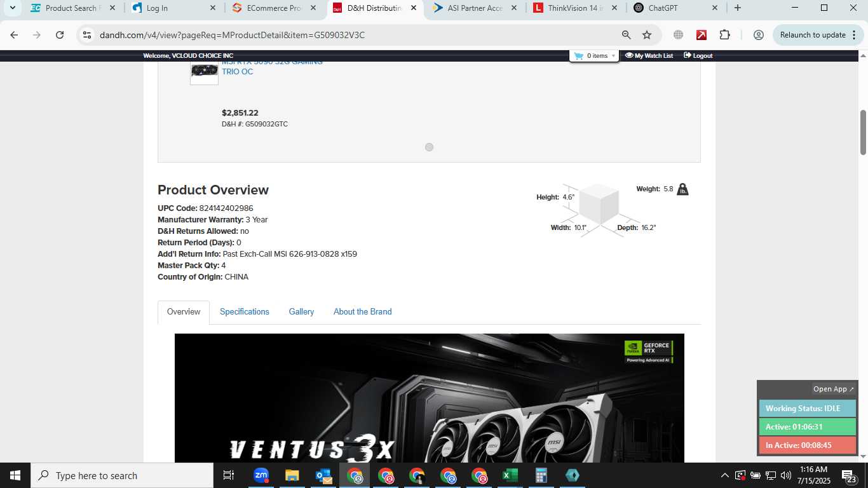This screenshot has width=868, height=488.
Task: Bookmark this page with the star icon
Action: tap(647, 35)
